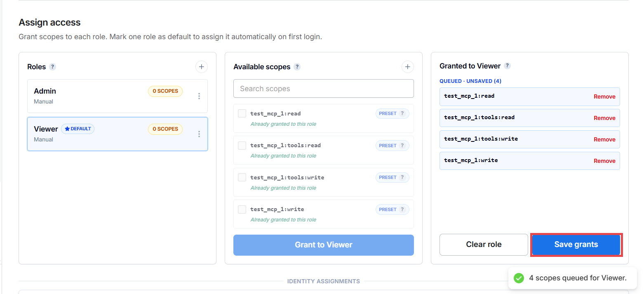
Task: Click the QUEUED · UNSAVED (4) label
Action: click(470, 81)
